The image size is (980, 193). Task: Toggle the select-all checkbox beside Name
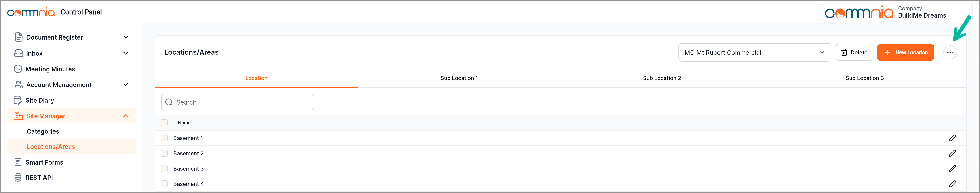pos(164,122)
